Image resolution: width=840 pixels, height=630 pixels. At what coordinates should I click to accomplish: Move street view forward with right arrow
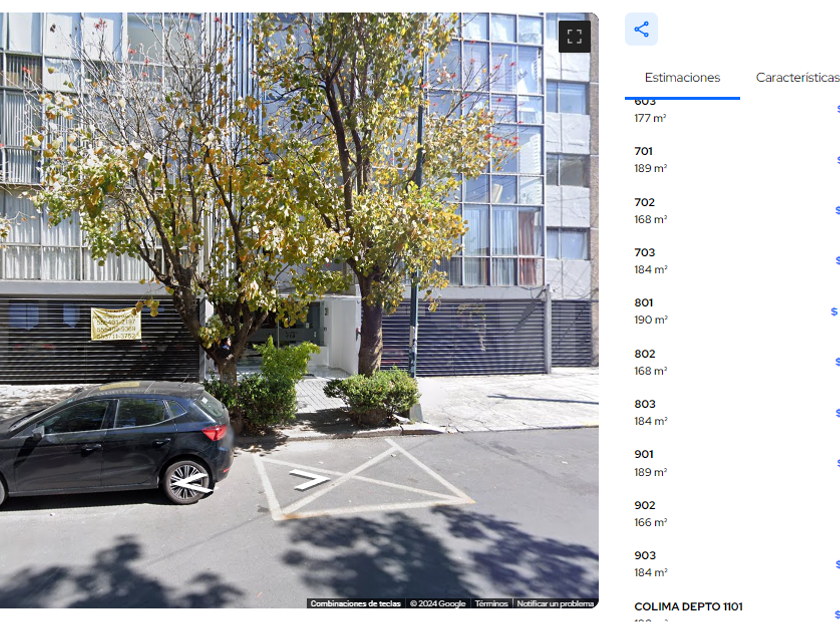click(x=310, y=479)
